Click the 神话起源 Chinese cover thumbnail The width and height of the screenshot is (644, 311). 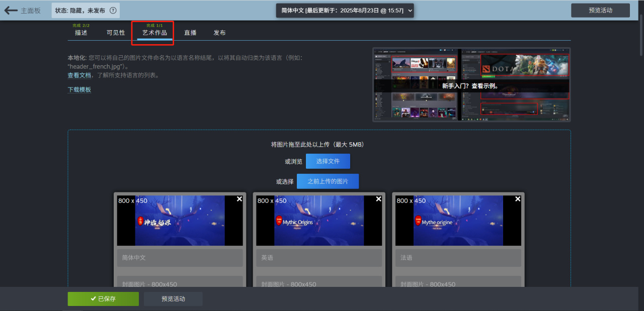[180, 221]
